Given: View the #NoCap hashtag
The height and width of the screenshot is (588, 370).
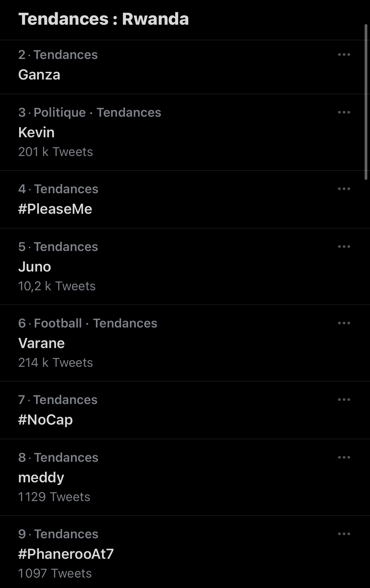Looking at the screenshot, I should pyautogui.click(x=45, y=420).
